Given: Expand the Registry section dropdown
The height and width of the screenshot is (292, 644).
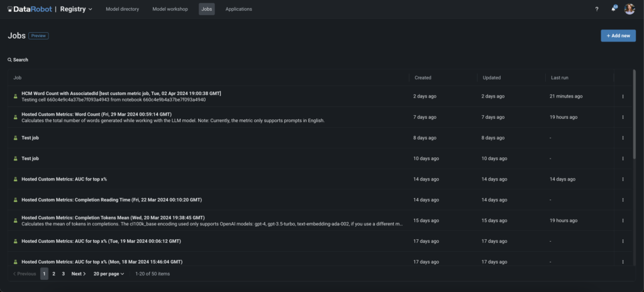Looking at the screenshot, I should pyautogui.click(x=76, y=9).
